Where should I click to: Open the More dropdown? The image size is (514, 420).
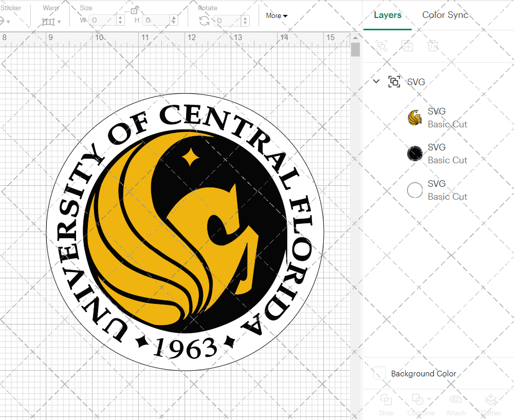pyautogui.click(x=276, y=16)
